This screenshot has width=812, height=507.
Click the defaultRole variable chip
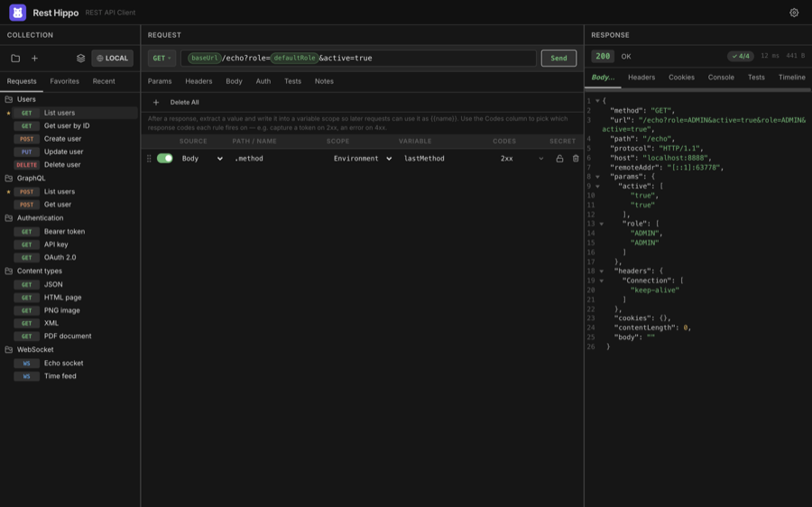294,58
